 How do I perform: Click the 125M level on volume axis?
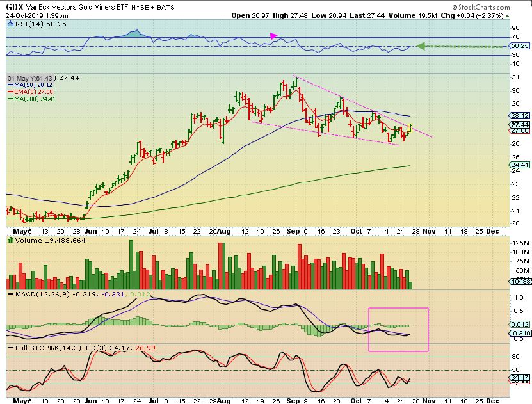coord(520,243)
